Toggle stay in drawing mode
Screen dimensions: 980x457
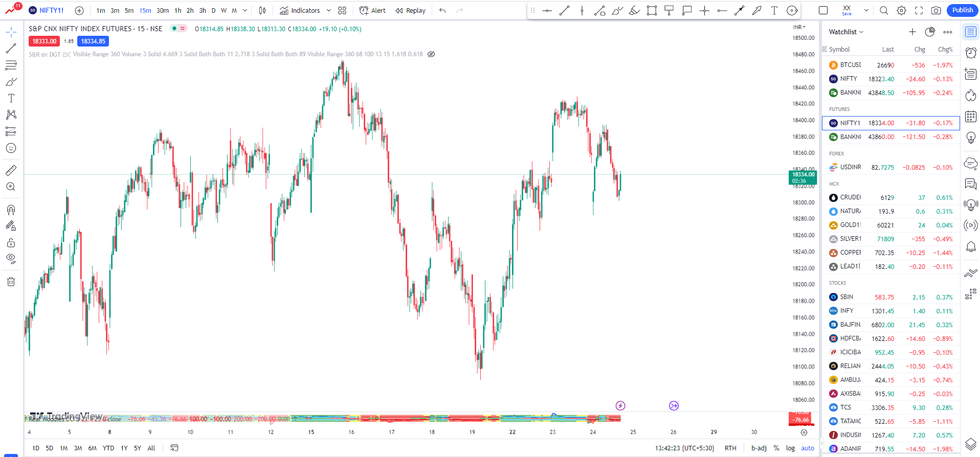coord(11,226)
